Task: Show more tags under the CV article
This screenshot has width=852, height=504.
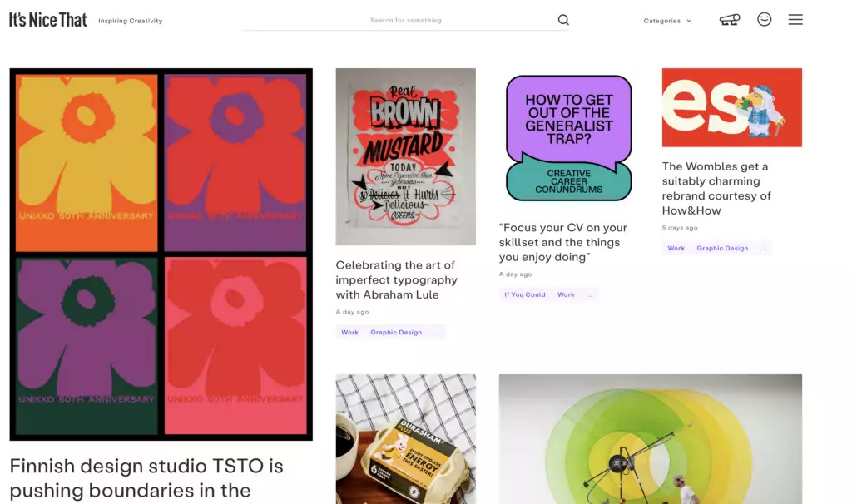Action: point(589,295)
